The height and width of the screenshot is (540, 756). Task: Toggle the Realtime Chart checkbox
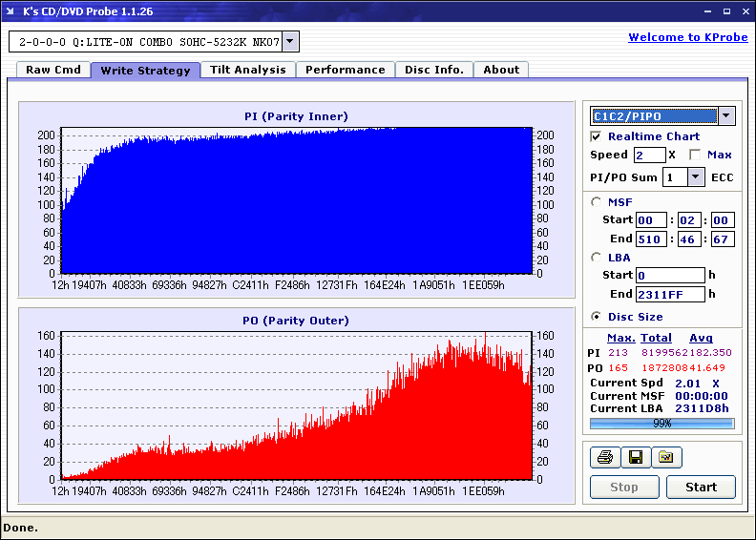(597, 137)
